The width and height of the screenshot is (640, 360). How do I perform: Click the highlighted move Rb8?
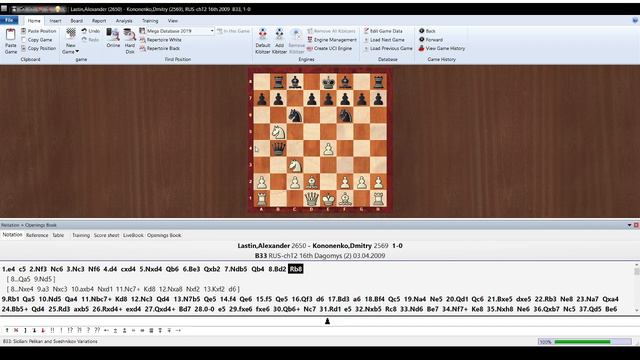click(296, 269)
